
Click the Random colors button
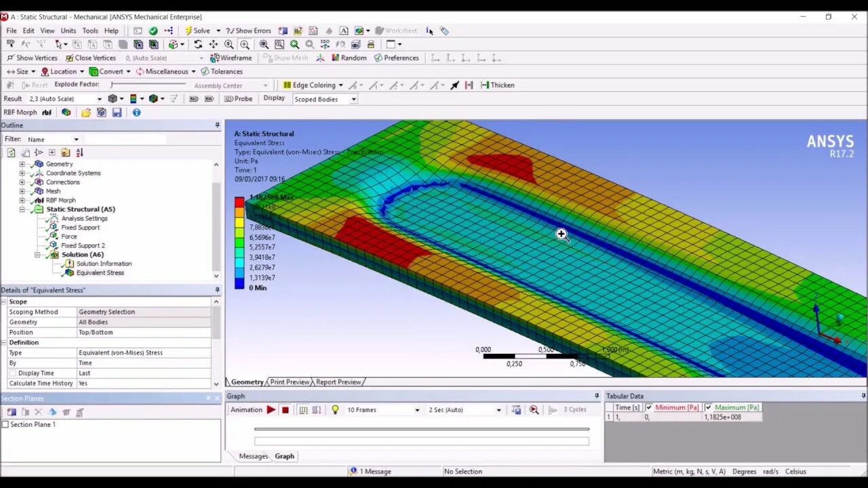pyautogui.click(x=349, y=58)
